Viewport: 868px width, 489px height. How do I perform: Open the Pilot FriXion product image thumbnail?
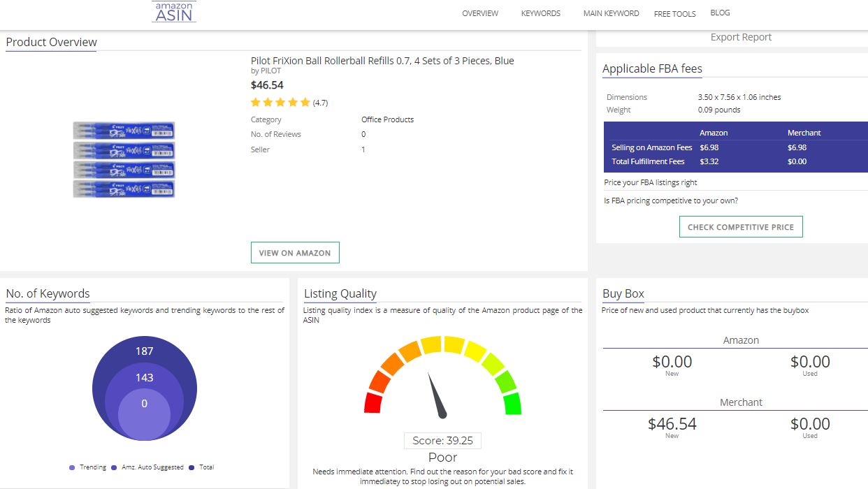coord(124,159)
